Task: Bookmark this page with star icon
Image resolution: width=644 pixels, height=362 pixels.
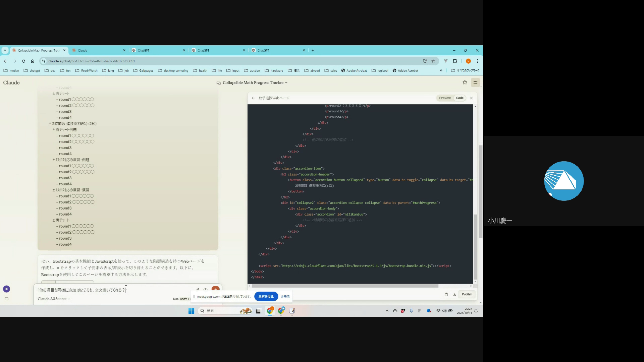Action: (433, 61)
